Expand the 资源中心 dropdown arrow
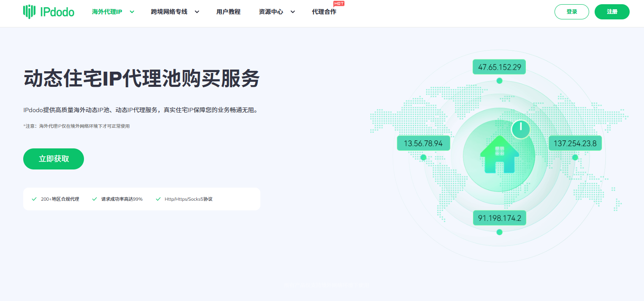This screenshot has height=301, width=644. (x=293, y=12)
